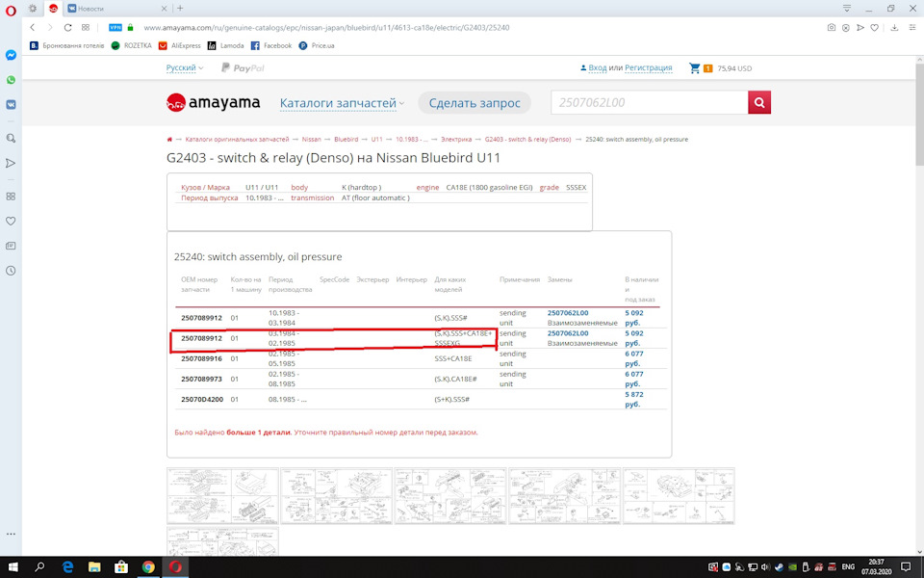
Task: Switch the ENG keyboard language indicator
Action: [x=847, y=566]
